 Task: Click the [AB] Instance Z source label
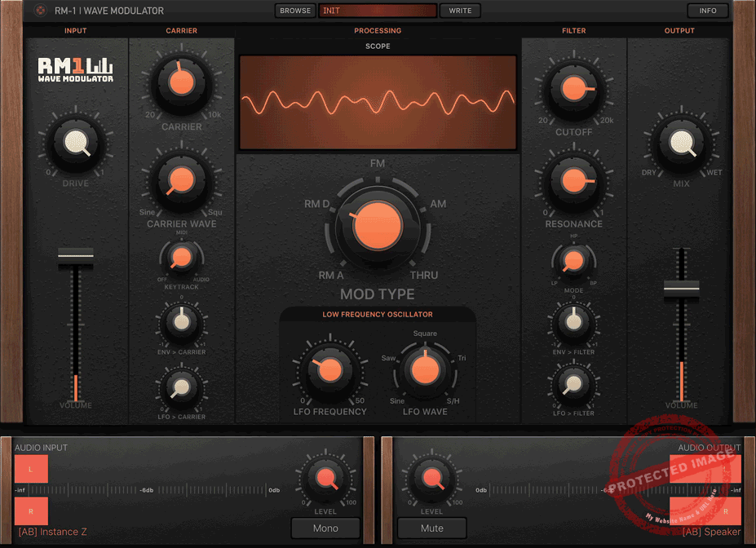(x=52, y=532)
